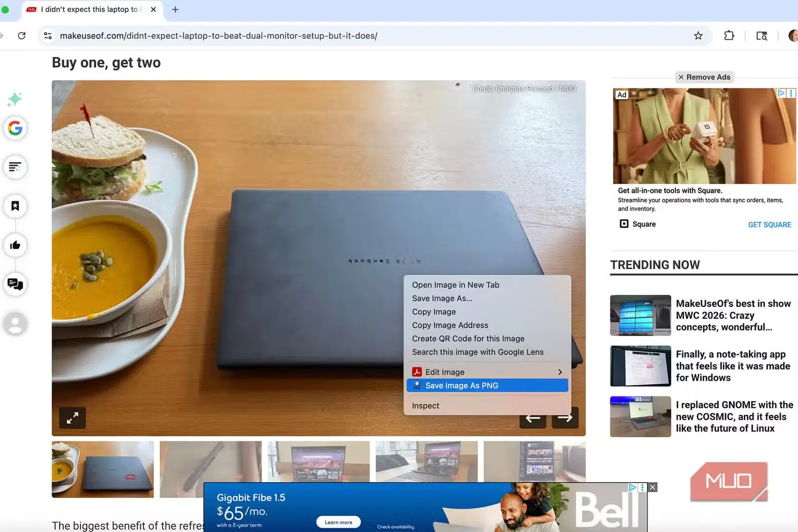Expand the Edit Image submenu
This screenshot has width=798, height=532.
click(x=487, y=372)
